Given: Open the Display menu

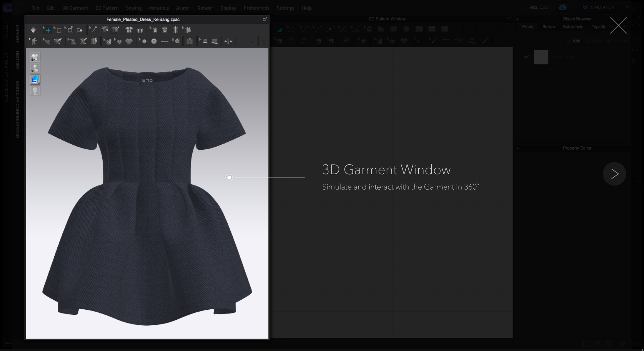Looking at the screenshot, I should tap(228, 8).
